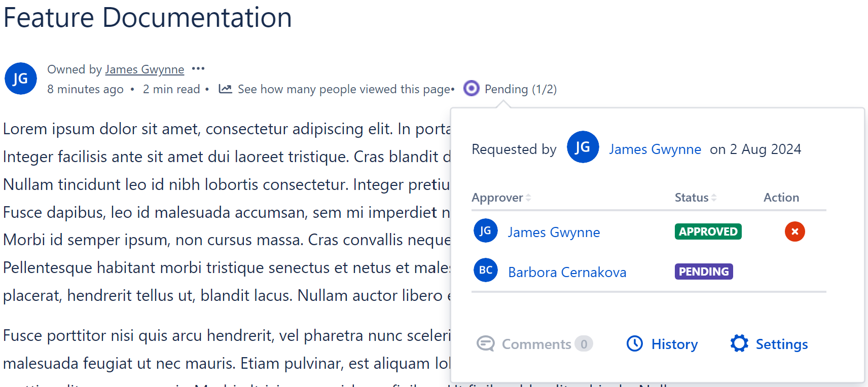Screen dimensions: 868x387
Task: Open the owner James Gwynne profile link
Action: coord(144,69)
